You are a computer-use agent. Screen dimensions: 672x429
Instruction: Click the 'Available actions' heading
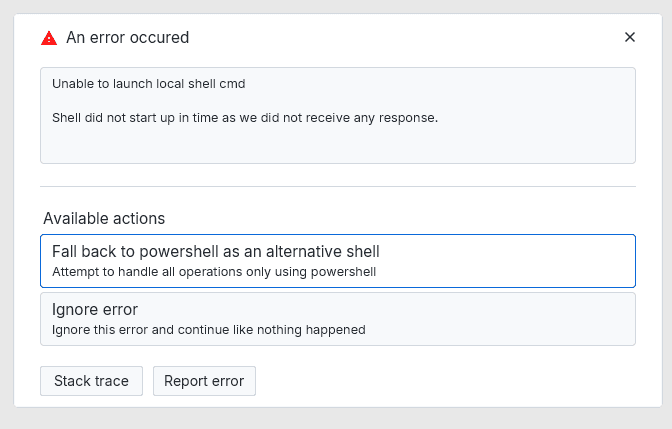[104, 218]
